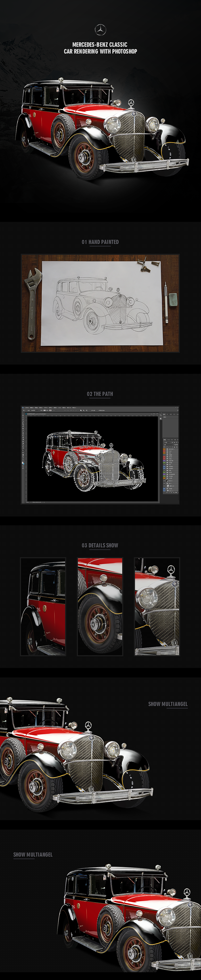Click the stroke color swatch in options bar
Image resolution: width=201 pixels, height=980 pixels.
tap(51, 411)
